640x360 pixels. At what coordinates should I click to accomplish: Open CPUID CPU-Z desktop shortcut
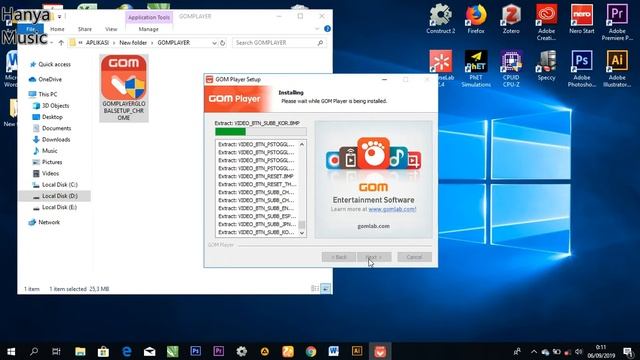point(511,69)
